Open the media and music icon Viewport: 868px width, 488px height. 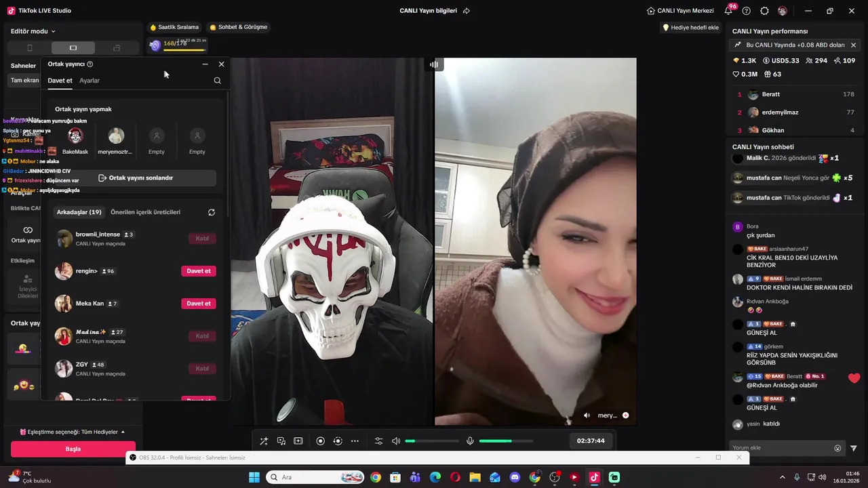point(281,441)
